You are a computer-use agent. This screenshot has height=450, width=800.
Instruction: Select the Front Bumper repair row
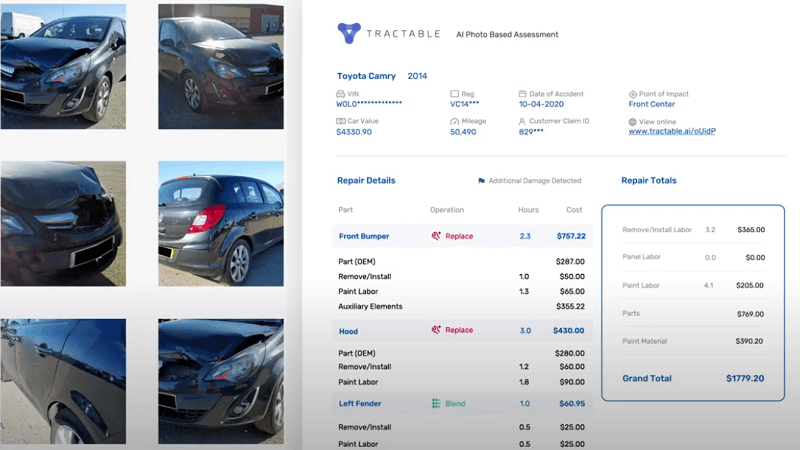(462, 236)
